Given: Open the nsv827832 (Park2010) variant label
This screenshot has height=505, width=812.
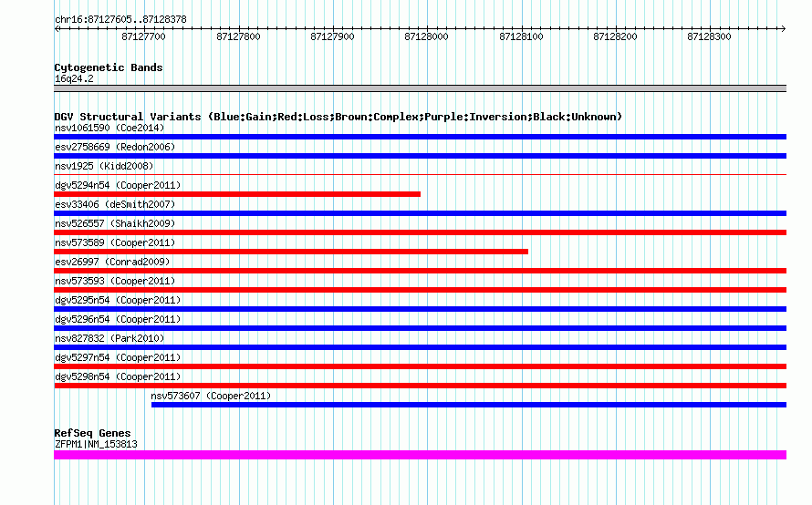Looking at the screenshot, I should tap(109, 338).
